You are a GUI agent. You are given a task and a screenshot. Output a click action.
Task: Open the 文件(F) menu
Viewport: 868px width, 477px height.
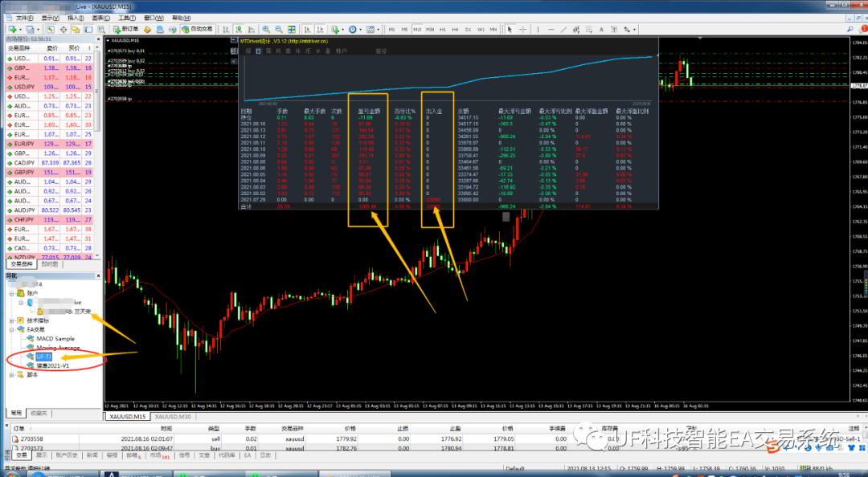(24, 18)
